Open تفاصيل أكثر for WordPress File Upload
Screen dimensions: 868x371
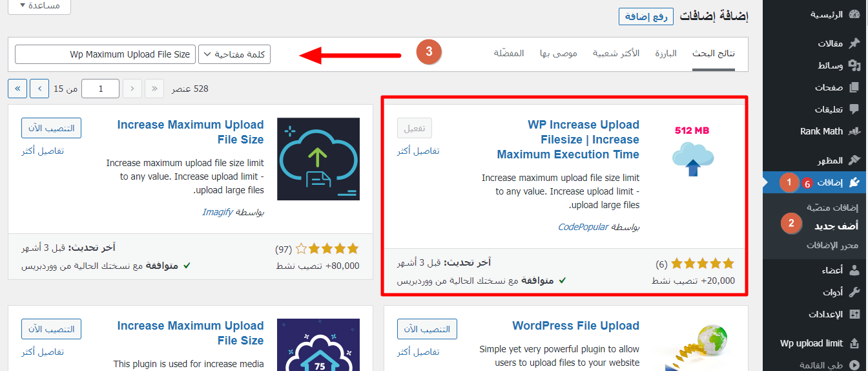pos(418,352)
